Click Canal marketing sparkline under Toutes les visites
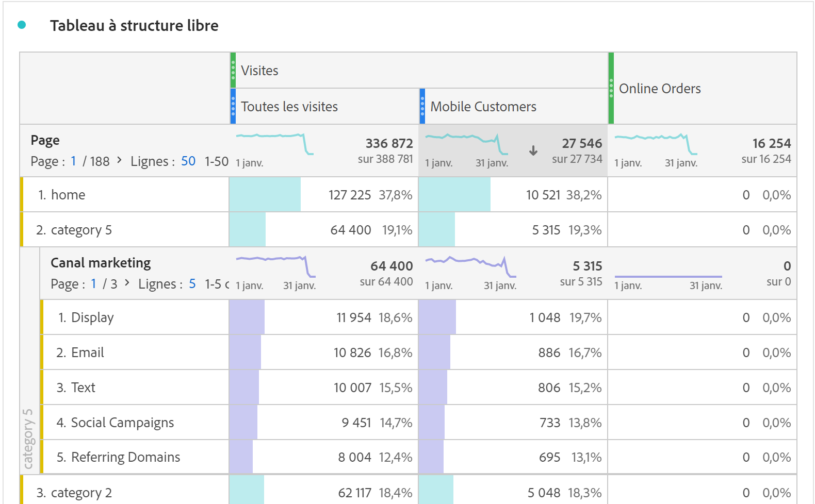 [275, 266]
